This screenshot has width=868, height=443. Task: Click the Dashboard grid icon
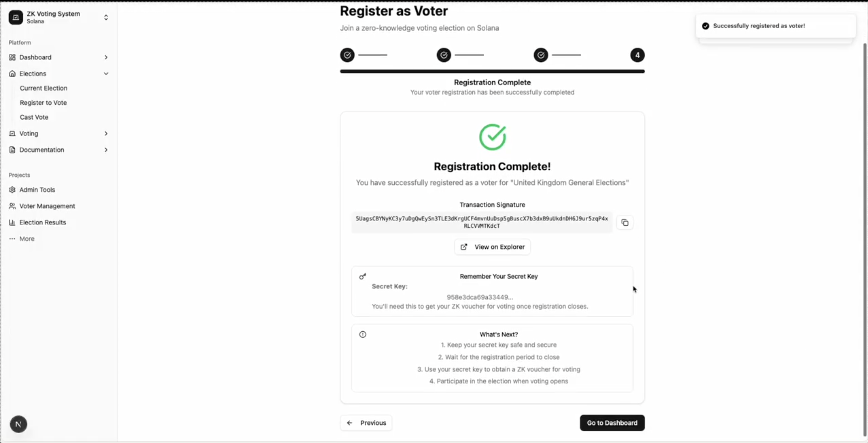click(x=12, y=57)
